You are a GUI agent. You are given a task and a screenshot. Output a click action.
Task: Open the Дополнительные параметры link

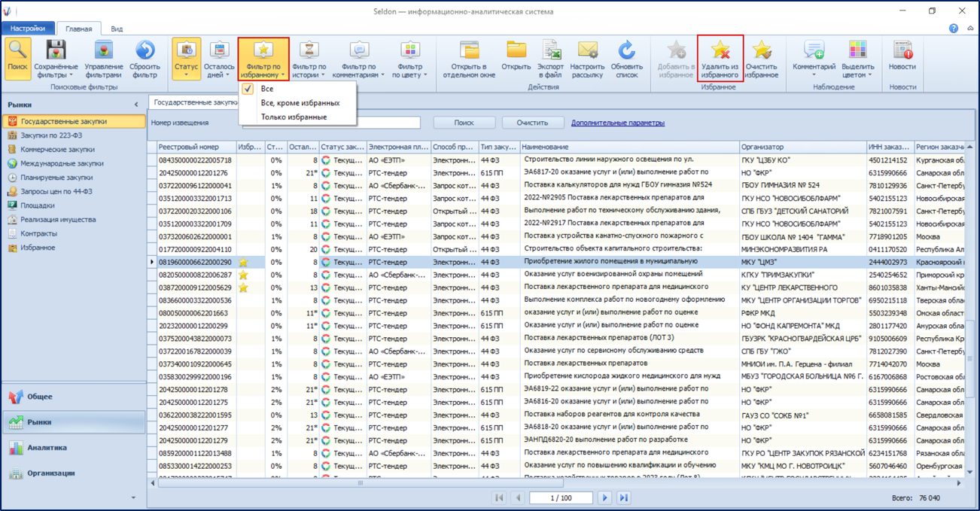(x=617, y=123)
